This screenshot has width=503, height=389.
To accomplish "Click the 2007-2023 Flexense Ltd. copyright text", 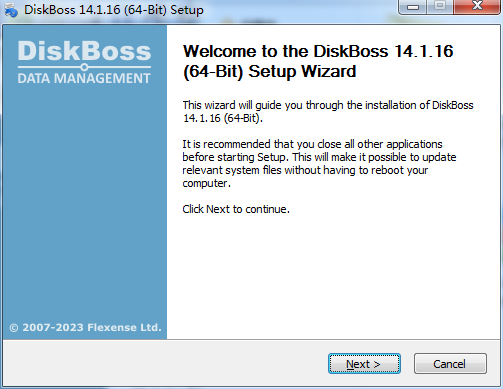I will tap(85, 327).
